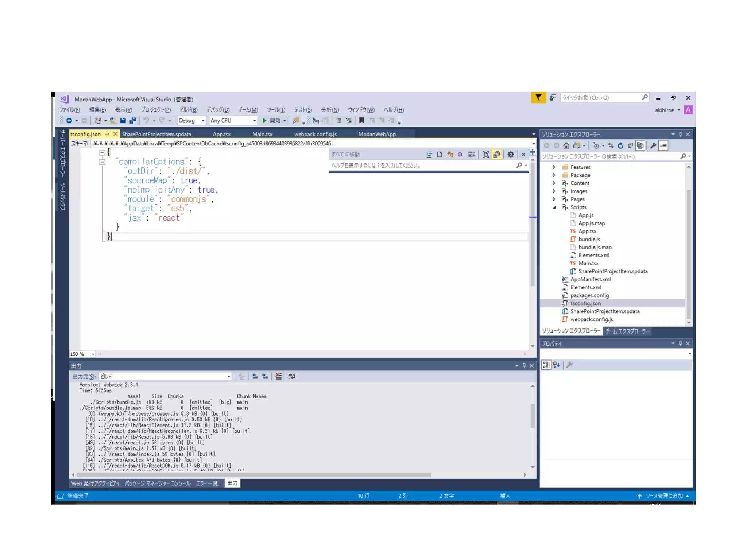Image resolution: width=747 pixels, height=560 pixels.
Task: Refresh the Solution Explorer
Action: pyautogui.click(x=620, y=145)
